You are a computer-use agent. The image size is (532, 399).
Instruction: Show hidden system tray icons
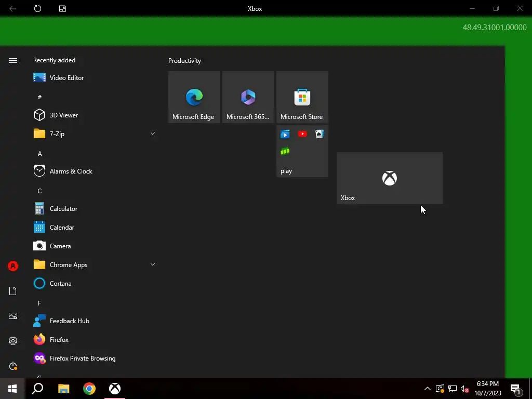[x=428, y=389]
